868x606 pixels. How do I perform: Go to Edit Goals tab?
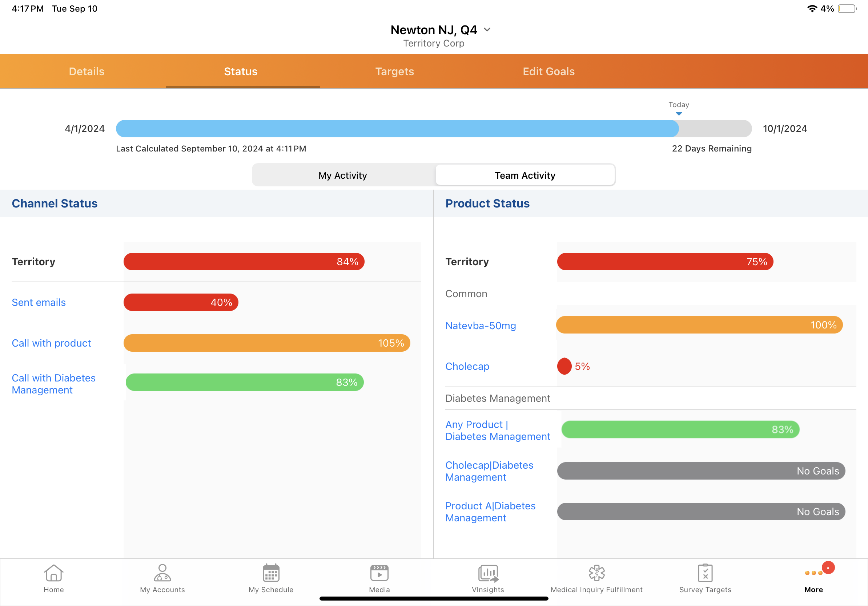(548, 72)
